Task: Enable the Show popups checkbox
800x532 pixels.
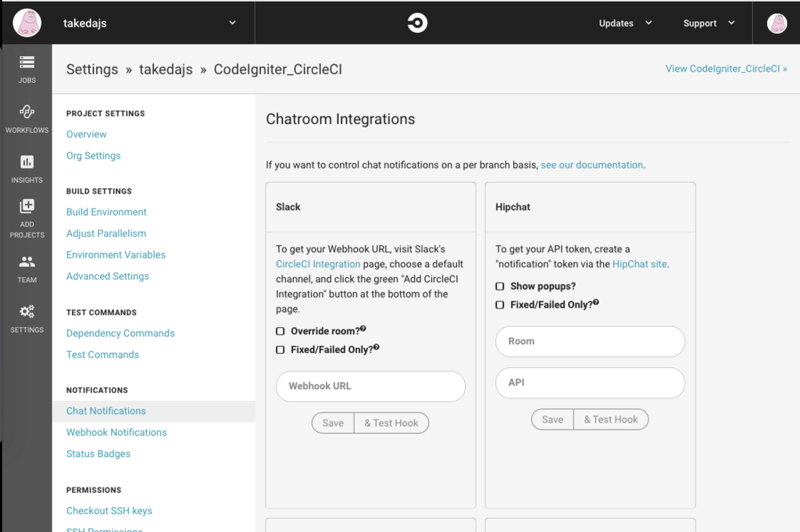Action: [x=500, y=287]
